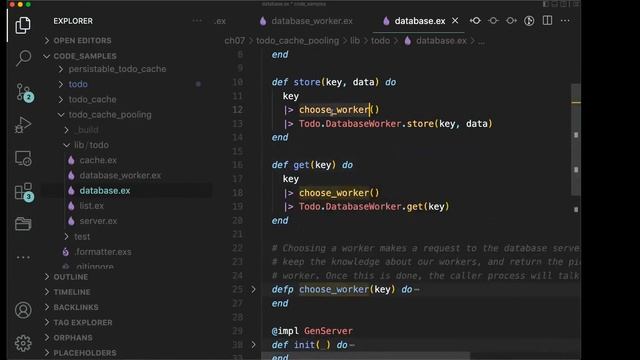Collapse the todo_cache_pooling folder
Viewport: 640px width, 360px height.
tap(110, 115)
